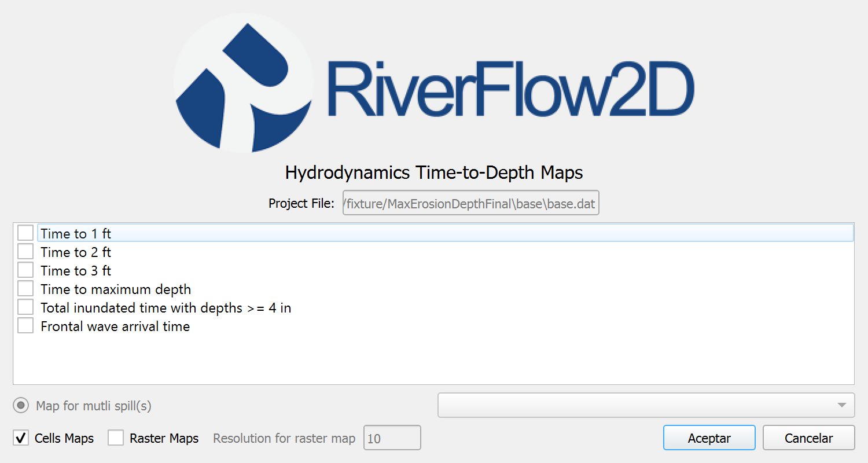Select the 'Time to 1 ft' row text
The width and height of the screenshot is (868, 463).
tap(76, 234)
